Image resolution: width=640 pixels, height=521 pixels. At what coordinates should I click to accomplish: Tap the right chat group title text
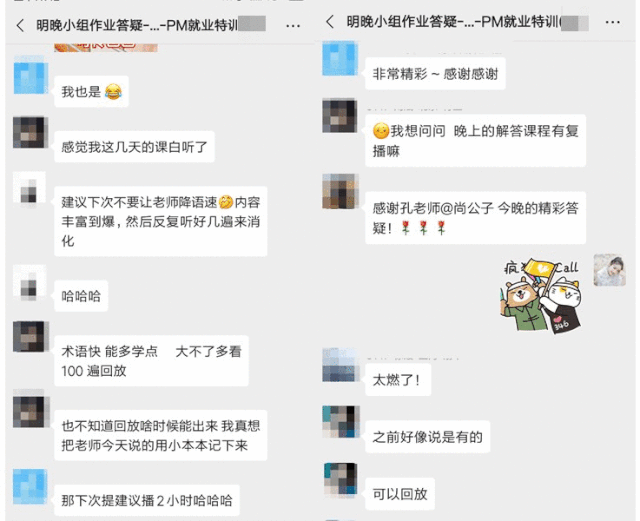pyautogui.click(x=454, y=22)
